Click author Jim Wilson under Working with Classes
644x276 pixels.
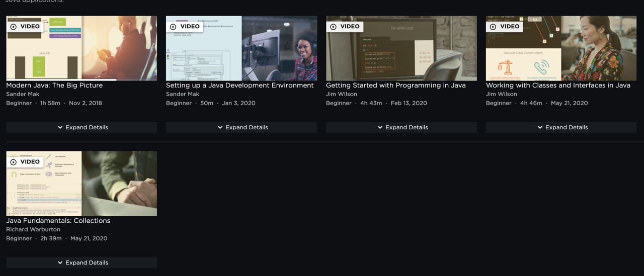[x=502, y=94]
